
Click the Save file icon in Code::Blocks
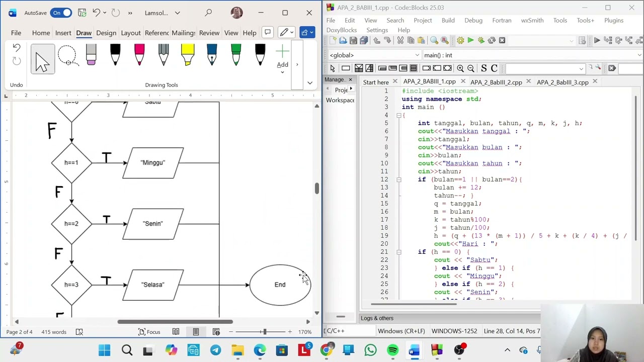353,40
